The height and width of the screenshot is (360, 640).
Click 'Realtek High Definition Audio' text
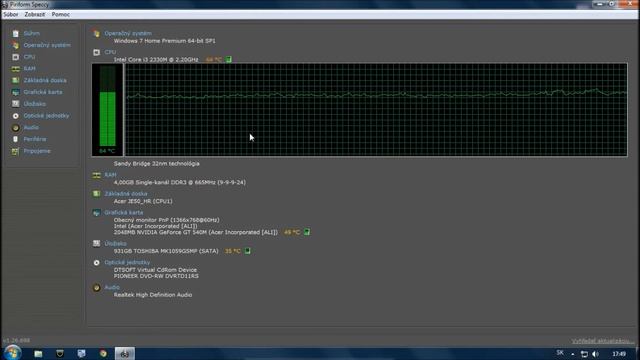pyautogui.click(x=153, y=295)
